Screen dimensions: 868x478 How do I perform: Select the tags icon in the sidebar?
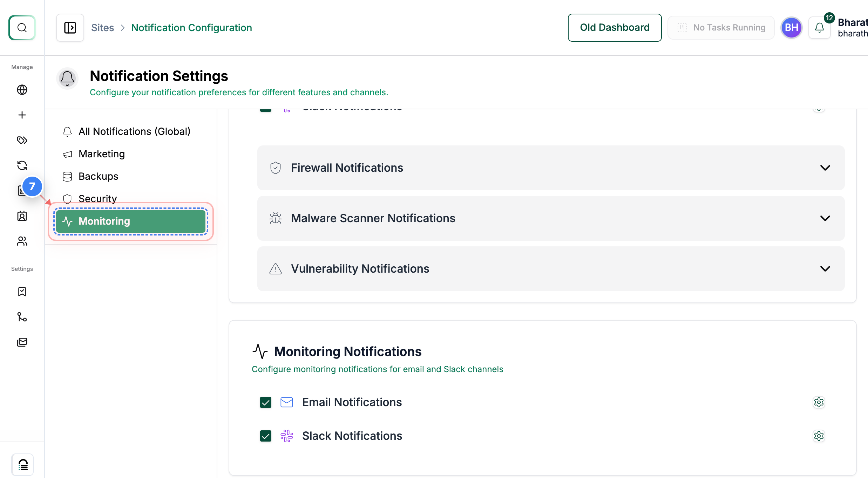[22, 140]
